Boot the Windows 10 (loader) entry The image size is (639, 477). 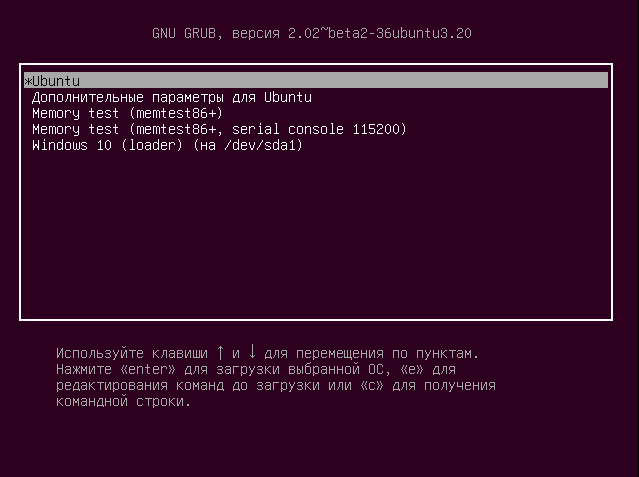[167, 145]
